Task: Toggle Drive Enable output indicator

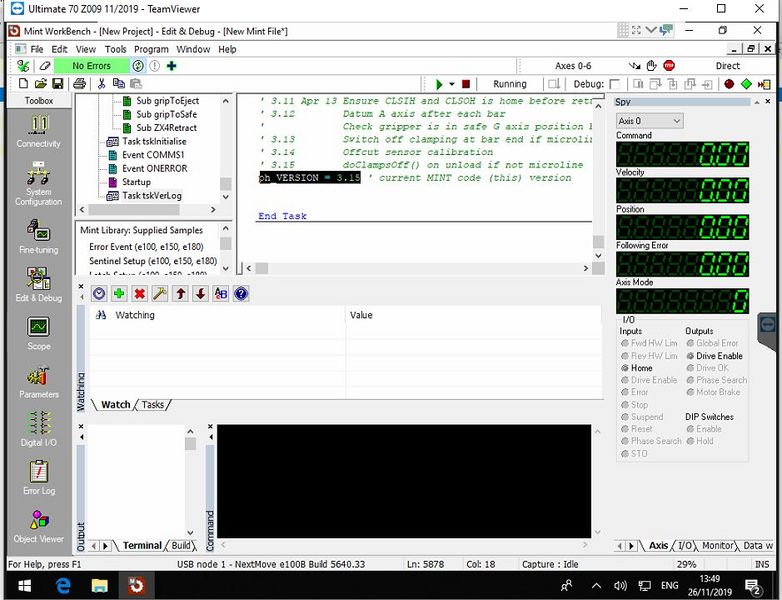Action: tap(690, 356)
